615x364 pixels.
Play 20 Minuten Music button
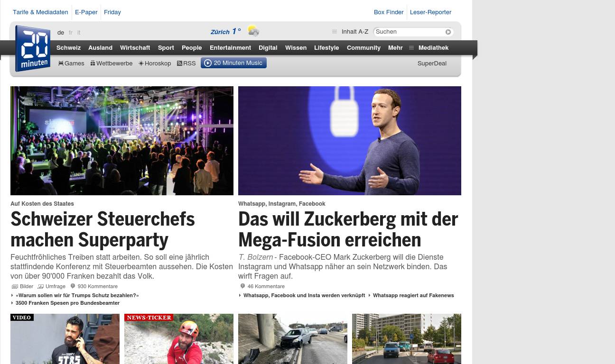pos(233,63)
